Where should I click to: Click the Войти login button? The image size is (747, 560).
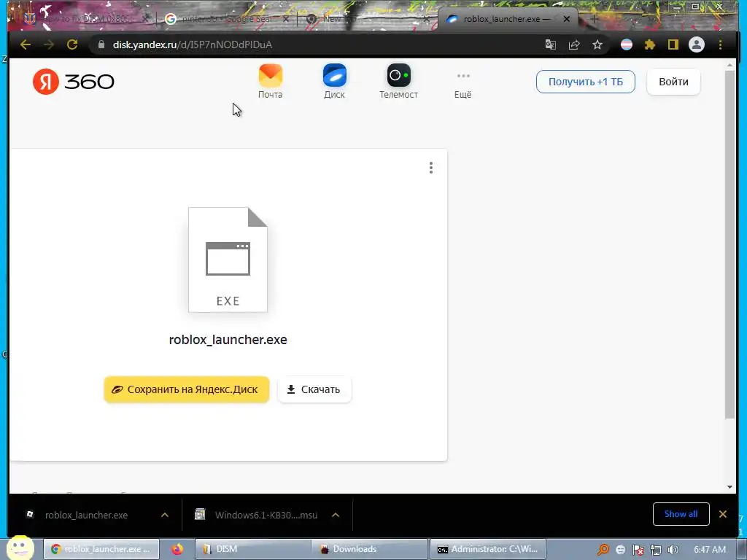coord(673,82)
